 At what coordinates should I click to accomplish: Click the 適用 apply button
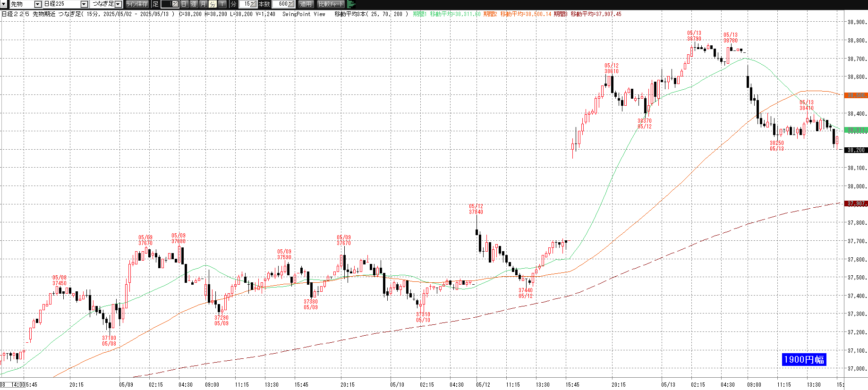tap(306, 4)
